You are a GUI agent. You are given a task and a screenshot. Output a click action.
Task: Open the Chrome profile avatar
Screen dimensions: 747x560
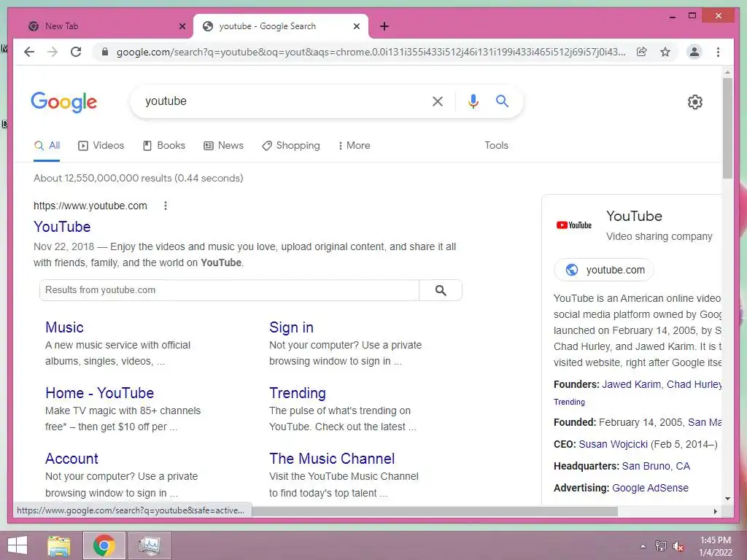pyautogui.click(x=694, y=52)
